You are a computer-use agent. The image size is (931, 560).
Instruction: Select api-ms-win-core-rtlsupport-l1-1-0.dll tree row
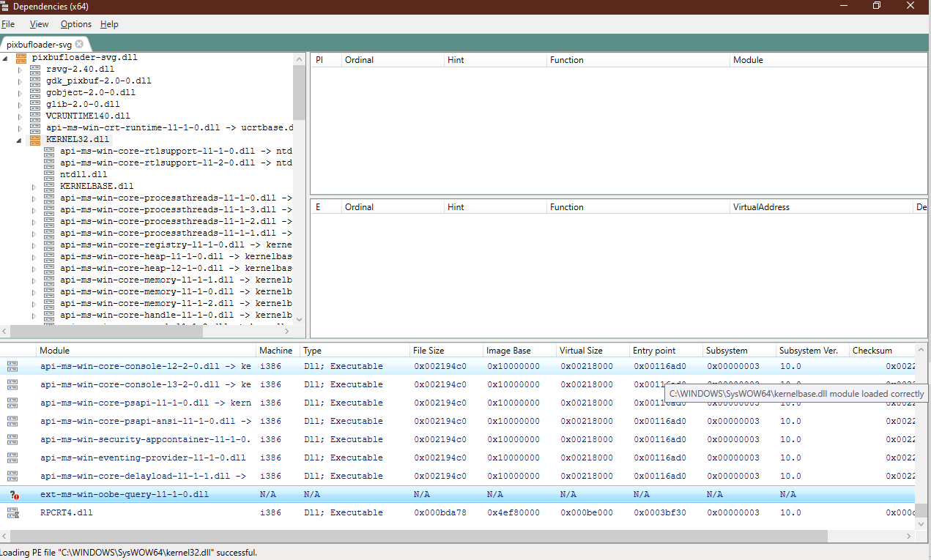tap(176, 151)
